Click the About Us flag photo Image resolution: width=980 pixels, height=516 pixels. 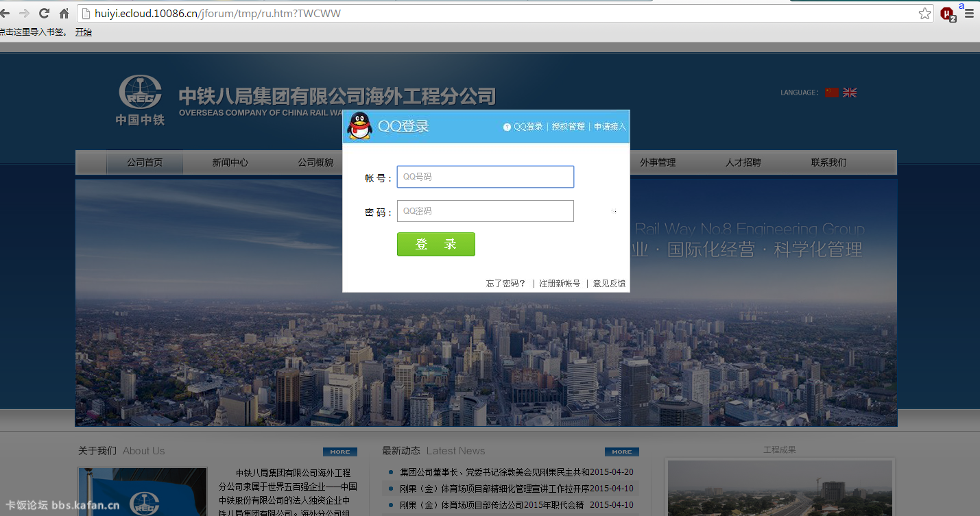143,492
